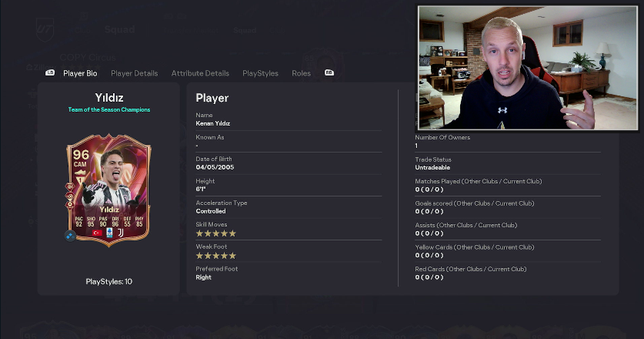Click the name Kenan Yıldız

(213, 123)
